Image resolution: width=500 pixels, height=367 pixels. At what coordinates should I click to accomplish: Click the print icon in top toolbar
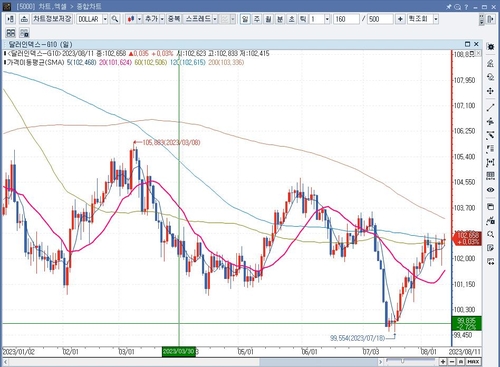(x=24, y=19)
